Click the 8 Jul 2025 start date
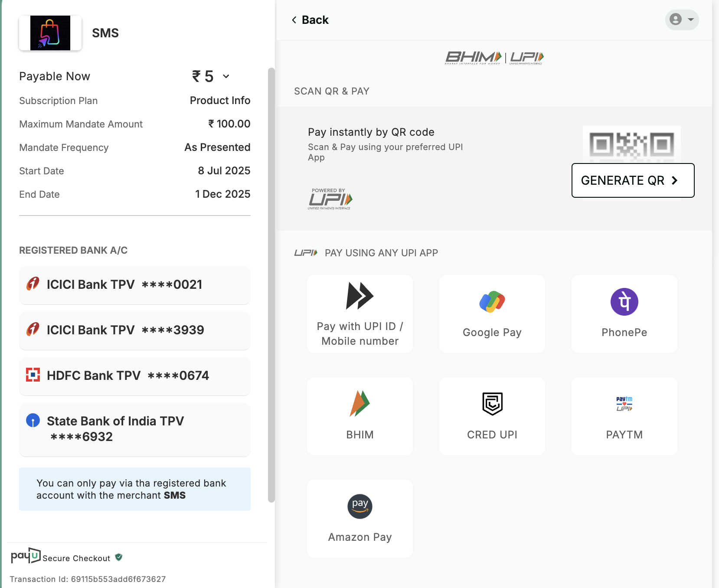The height and width of the screenshot is (588, 719). pyautogui.click(x=224, y=171)
